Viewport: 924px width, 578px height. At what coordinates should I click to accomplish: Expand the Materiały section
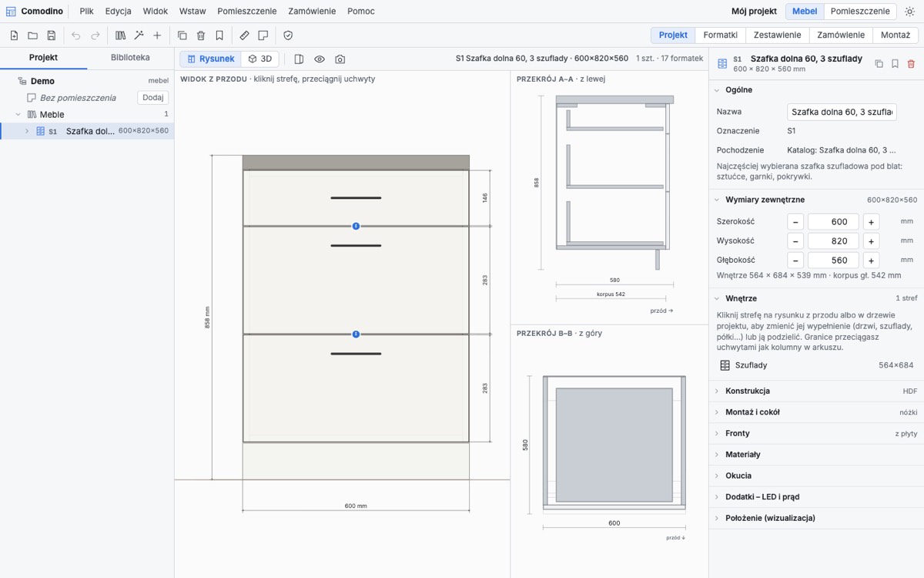point(816,455)
